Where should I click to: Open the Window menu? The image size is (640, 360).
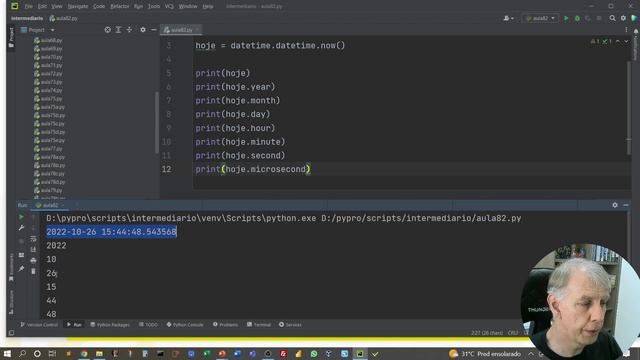coord(188,7)
